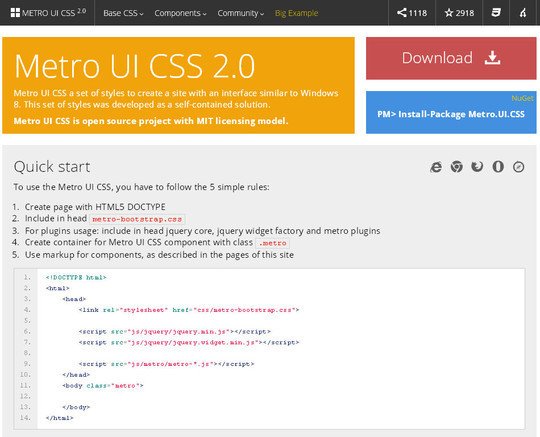Viewport: 540px width, 437px height.
Task: Click the Metro UI CSS windows logo
Action: click(15, 13)
